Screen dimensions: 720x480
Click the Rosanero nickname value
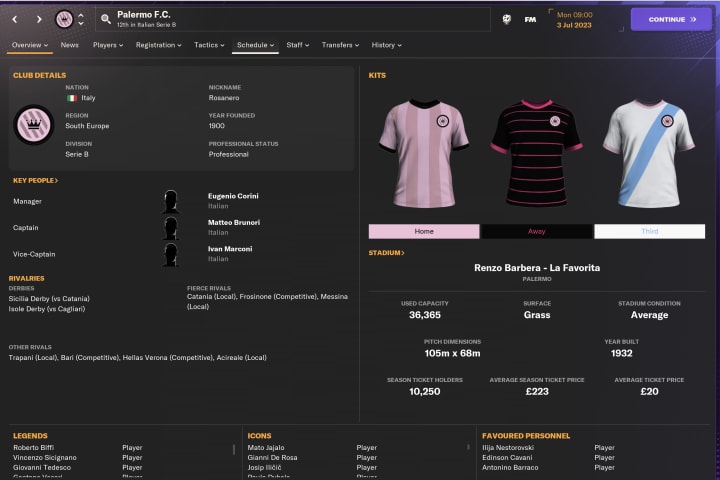tap(224, 98)
